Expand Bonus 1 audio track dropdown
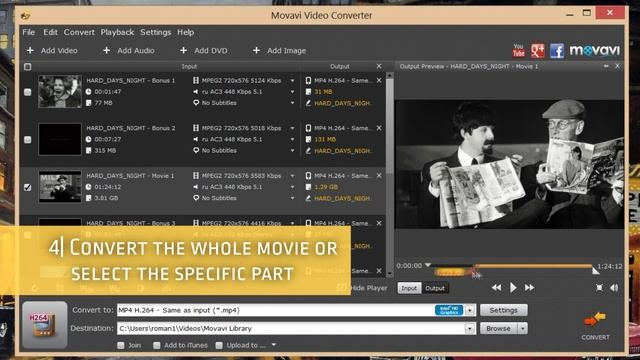640x360 pixels. (292, 92)
